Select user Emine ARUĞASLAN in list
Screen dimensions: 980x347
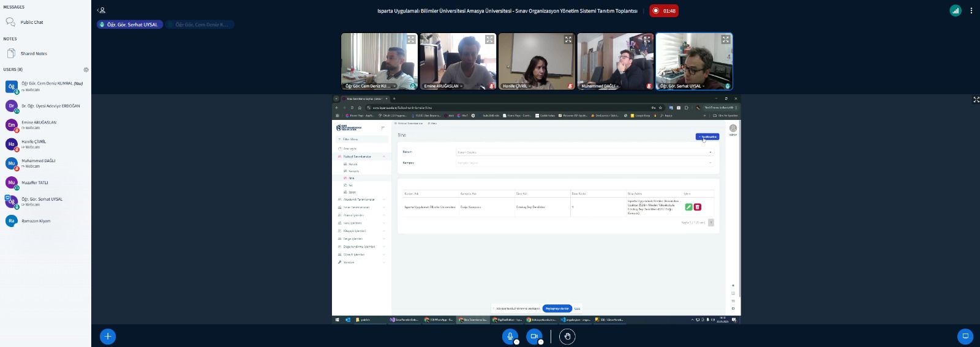[x=45, y=125]
